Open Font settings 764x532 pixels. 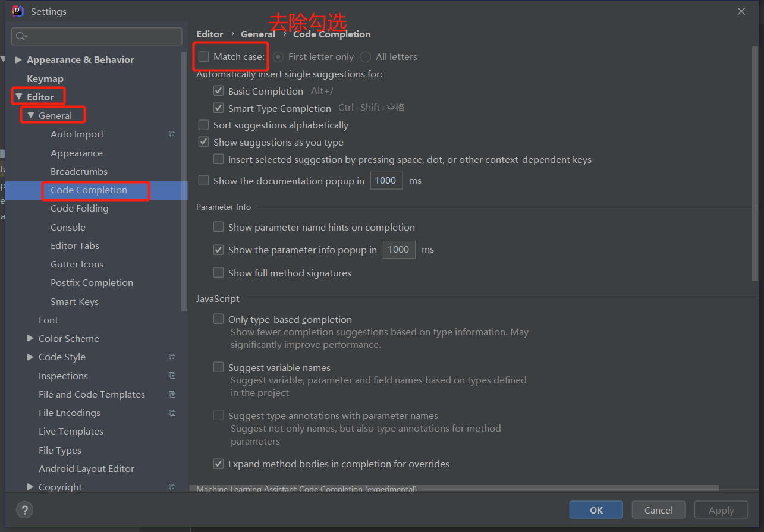[49, 320]
